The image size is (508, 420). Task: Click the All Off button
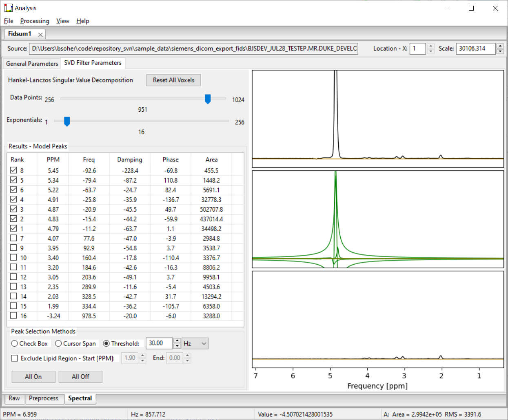80,376
